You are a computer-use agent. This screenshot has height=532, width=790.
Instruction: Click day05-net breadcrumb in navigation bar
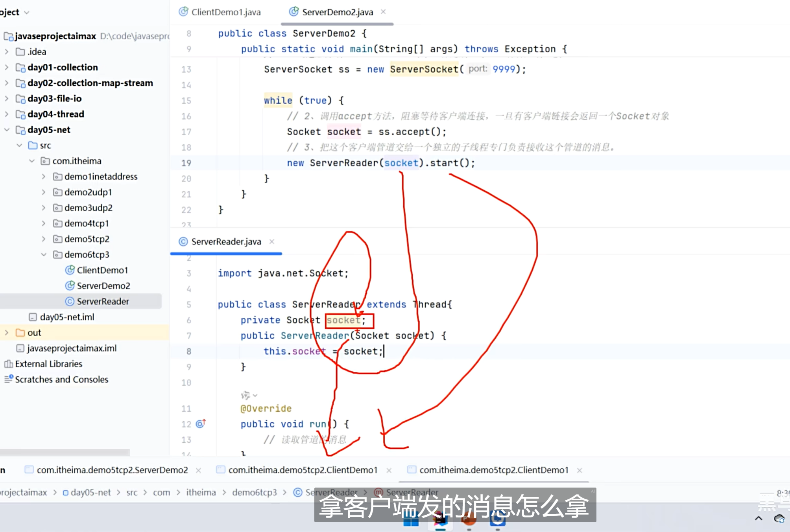tap(90, 492)
